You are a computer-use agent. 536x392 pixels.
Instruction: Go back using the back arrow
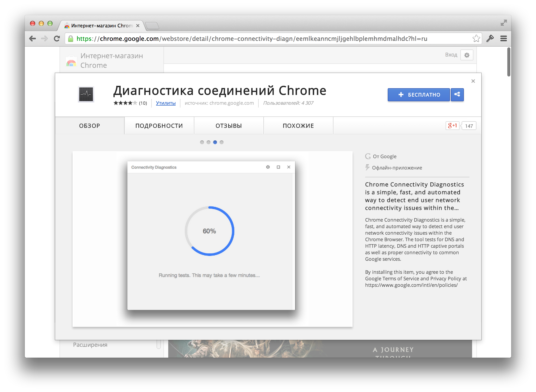(33, 38)
